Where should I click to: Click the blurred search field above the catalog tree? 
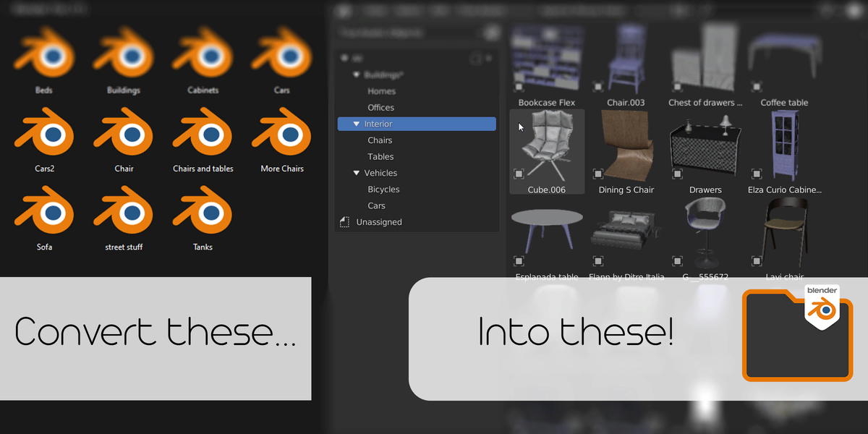coord(412,33)
